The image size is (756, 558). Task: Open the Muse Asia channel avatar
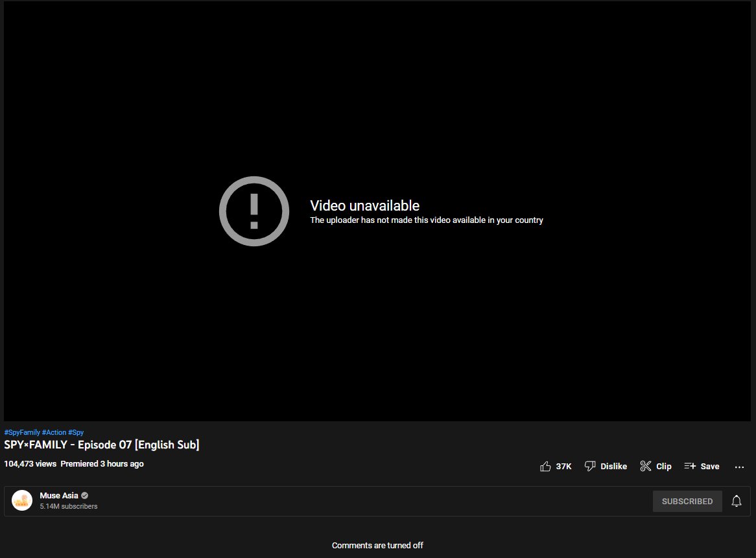pos(22,500)
